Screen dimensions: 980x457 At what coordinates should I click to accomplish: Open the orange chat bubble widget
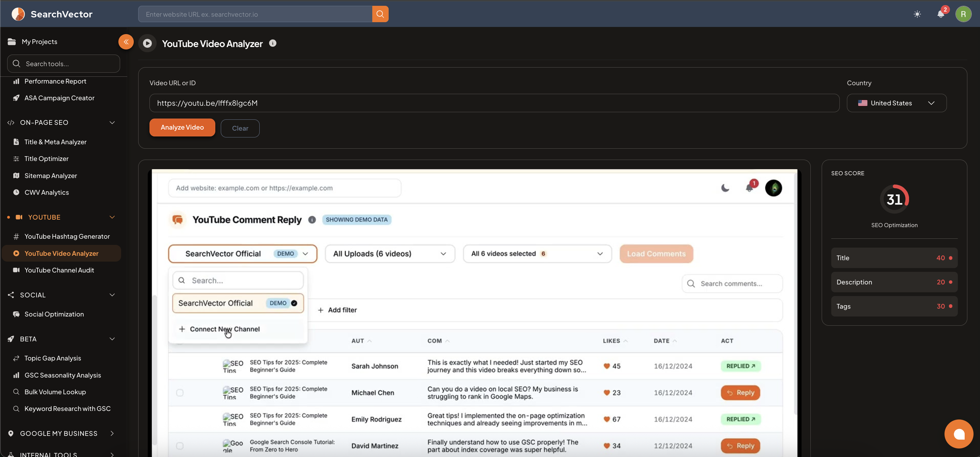959,434
